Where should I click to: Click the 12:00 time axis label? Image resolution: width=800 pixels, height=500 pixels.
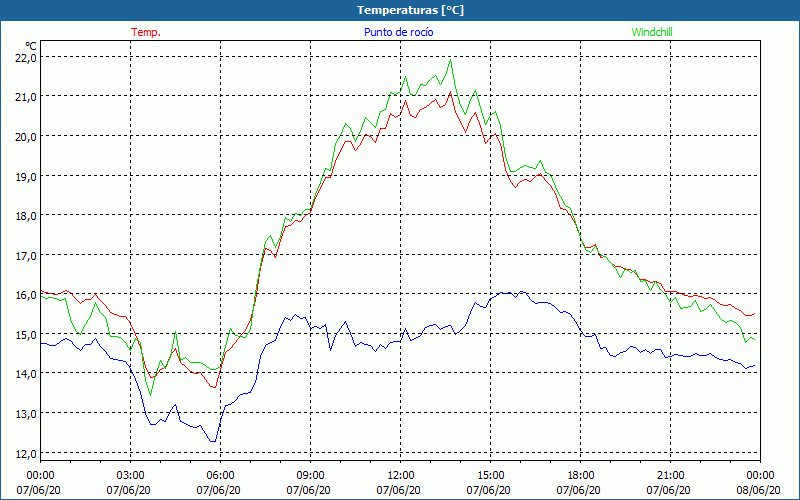[x=401, y=476]
